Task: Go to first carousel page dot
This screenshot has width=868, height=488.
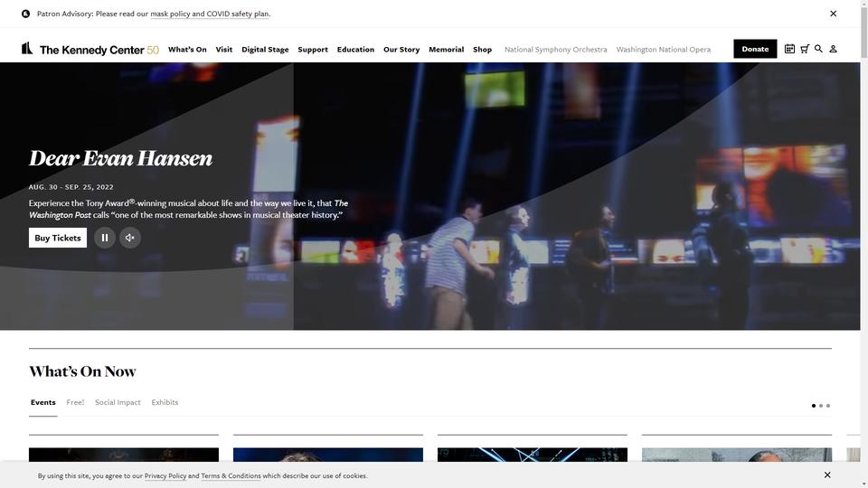Action: tap(813, 406)
